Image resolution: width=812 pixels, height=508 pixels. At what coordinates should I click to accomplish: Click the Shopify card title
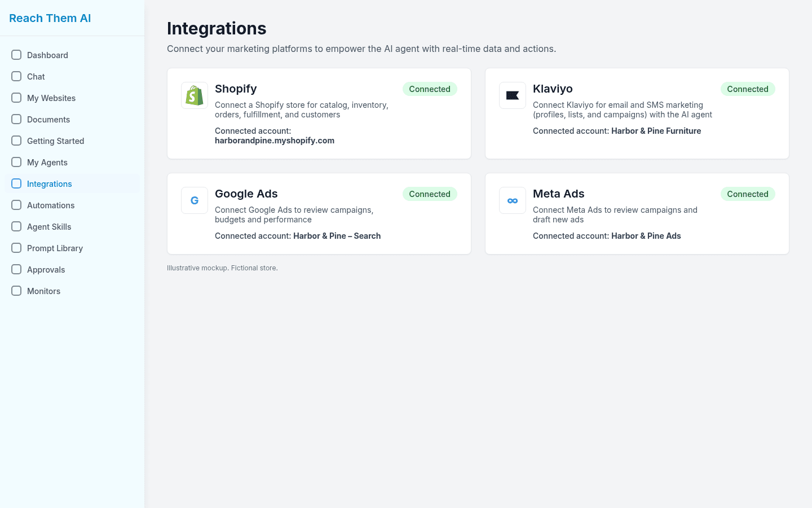tap(236, 89)
